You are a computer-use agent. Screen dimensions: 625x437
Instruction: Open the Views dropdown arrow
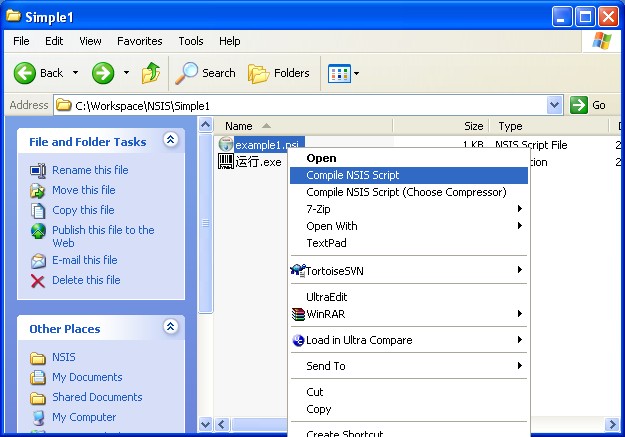click(356, 73)
